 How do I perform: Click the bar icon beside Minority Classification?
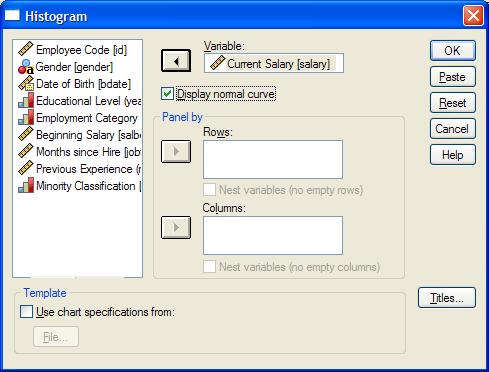tap(26, 185)
